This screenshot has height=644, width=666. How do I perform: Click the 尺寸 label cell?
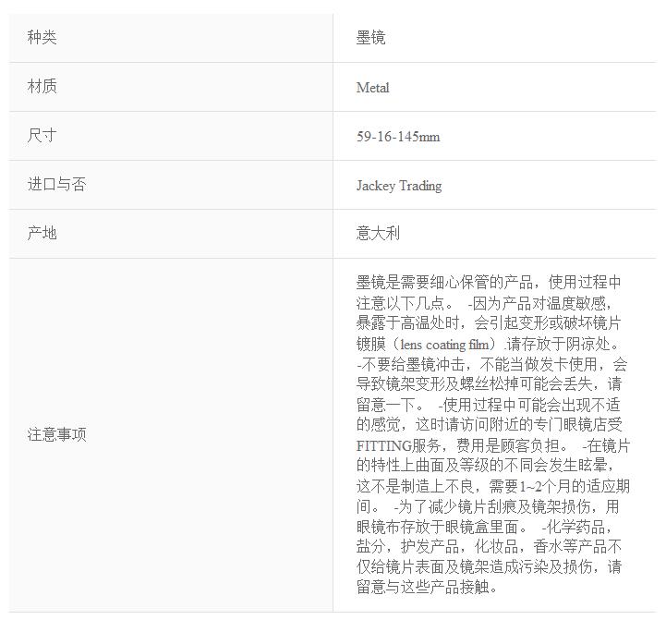coord(42,136)
